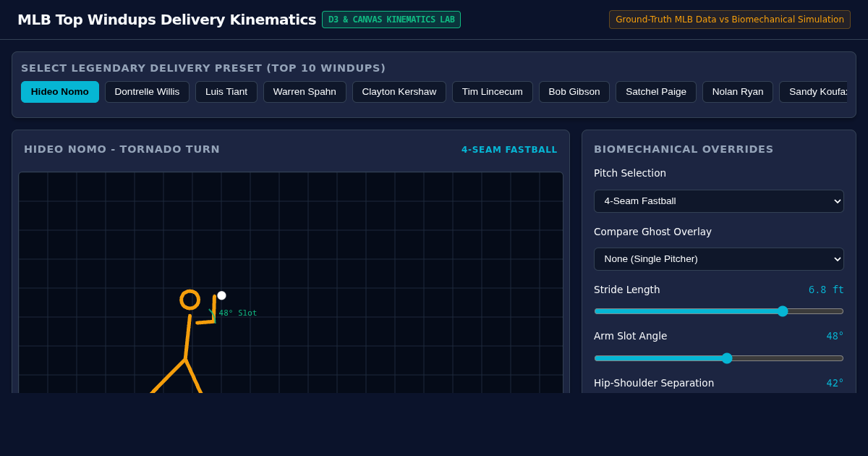Click the 4-SEAM FASTBALL label in the panel header
The image size is (868, 456).
(x=509, y=150)
